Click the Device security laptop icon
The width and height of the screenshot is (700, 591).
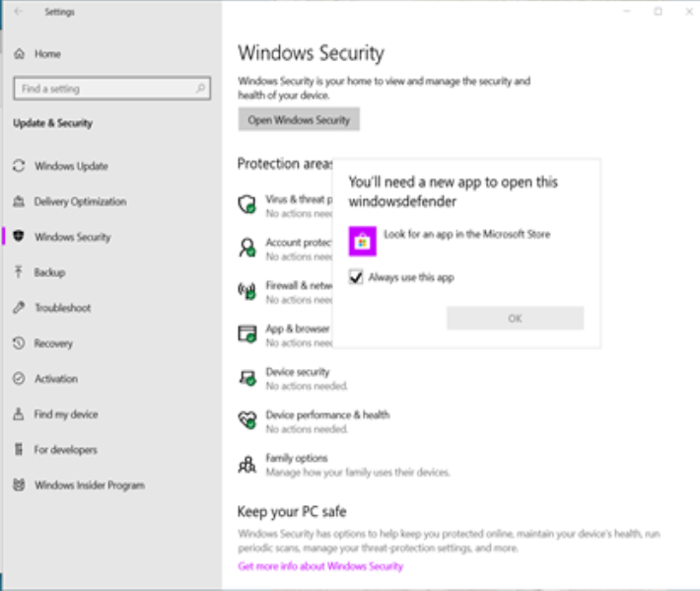pos(246,378)
